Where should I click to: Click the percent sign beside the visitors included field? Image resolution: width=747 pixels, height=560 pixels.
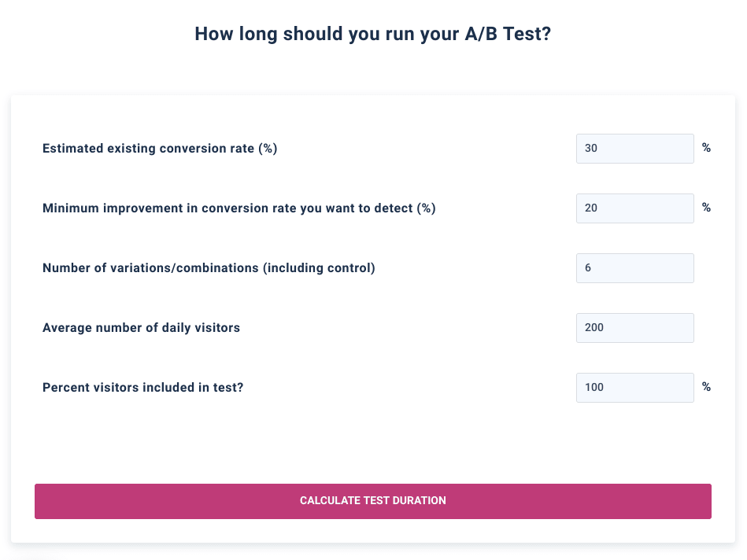tap(707, 387)
